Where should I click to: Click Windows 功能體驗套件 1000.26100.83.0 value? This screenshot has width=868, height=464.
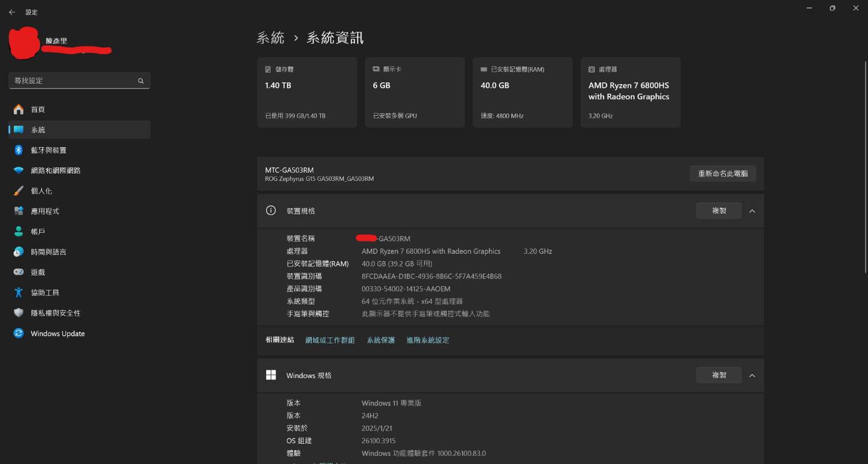point(424,454)
